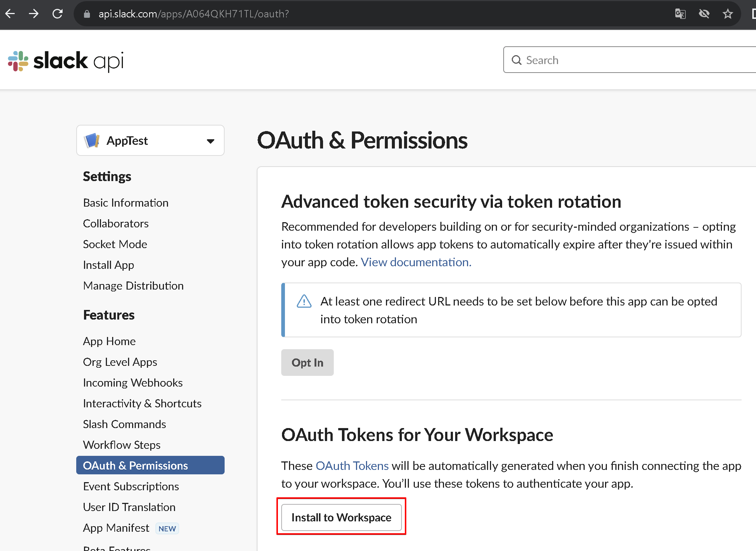Click the Slack logo icon

coord(18,61)
